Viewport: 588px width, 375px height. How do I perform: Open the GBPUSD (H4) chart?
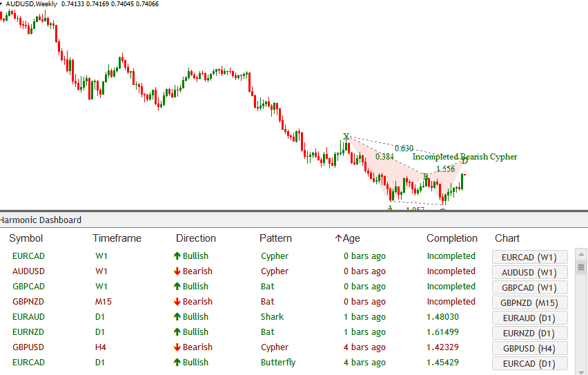(x=529, y=349)
